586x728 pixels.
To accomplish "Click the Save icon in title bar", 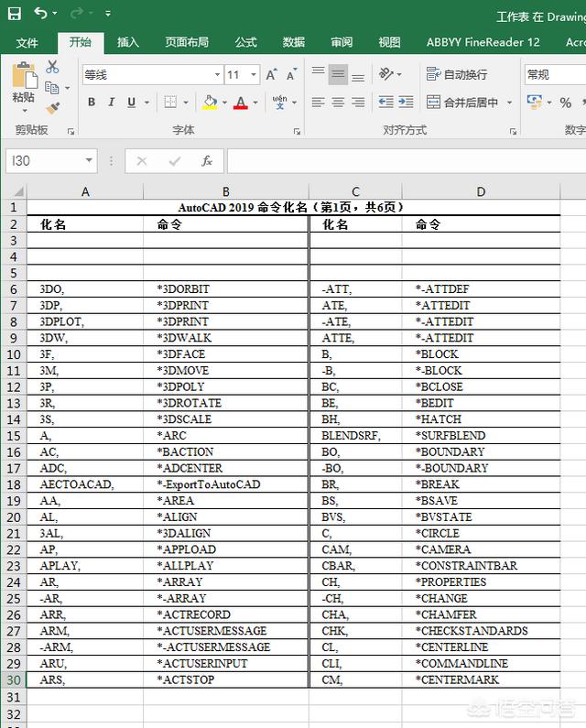I will tap(15, 14).
